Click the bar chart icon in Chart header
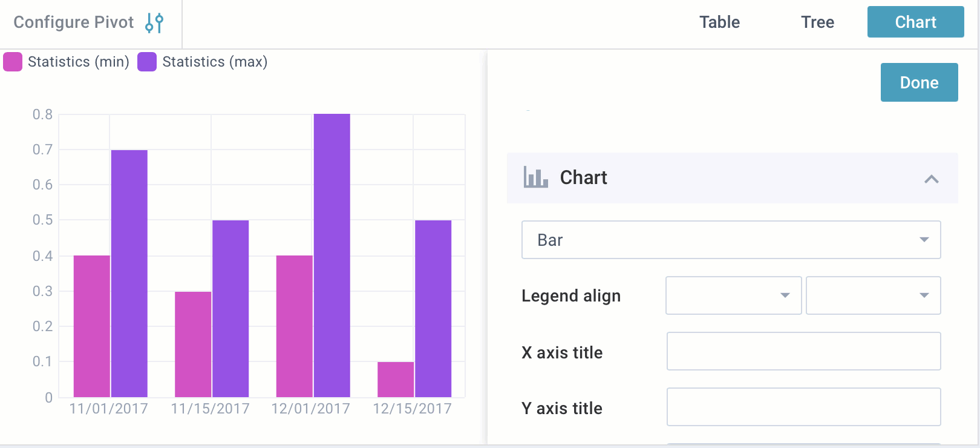 [535, 177]
